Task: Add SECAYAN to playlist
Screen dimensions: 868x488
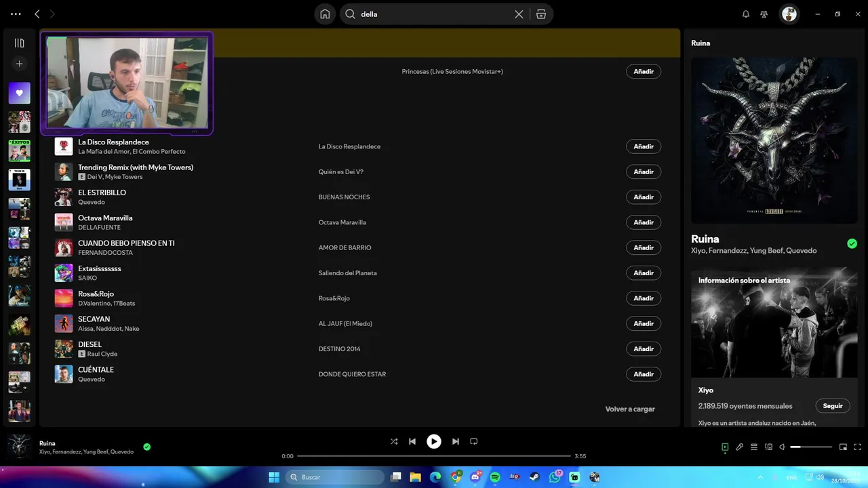Action: click(644, 323)
